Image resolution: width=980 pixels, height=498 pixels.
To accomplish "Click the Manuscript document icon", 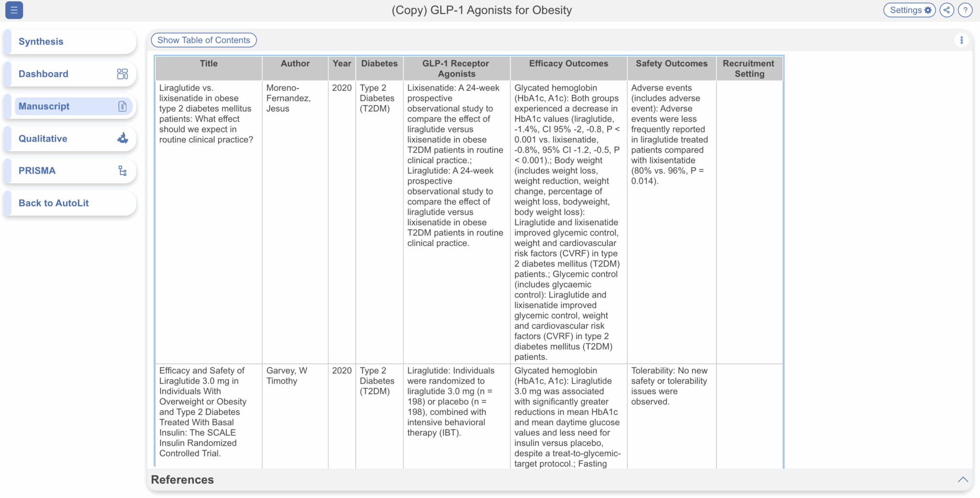I will [122, 106].
